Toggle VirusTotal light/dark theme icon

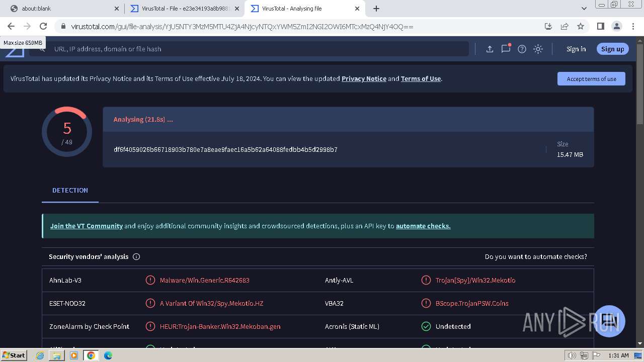[538, 49]
